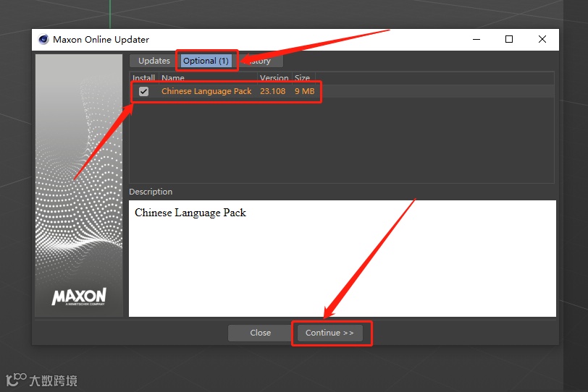Screen dimensions: 588x392
Task: Click the MAXON logo in the side banner
Action: [x=79, y=297]
